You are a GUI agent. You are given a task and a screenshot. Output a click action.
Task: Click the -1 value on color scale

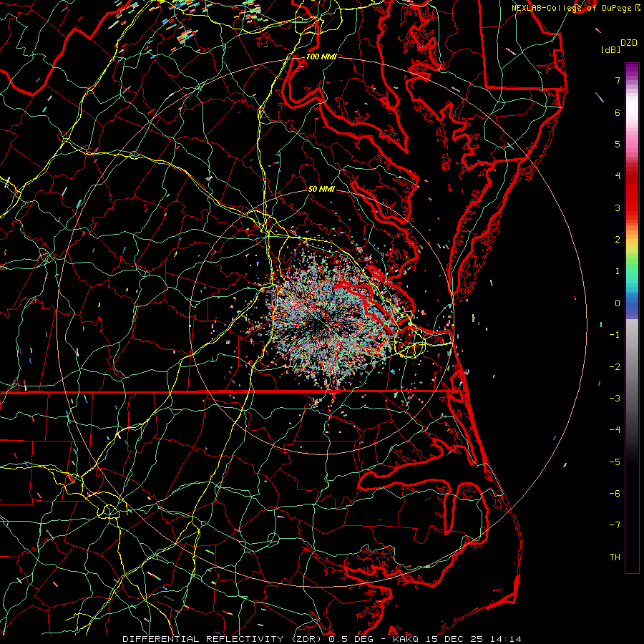pyautogui.click(x=615, y=335)
